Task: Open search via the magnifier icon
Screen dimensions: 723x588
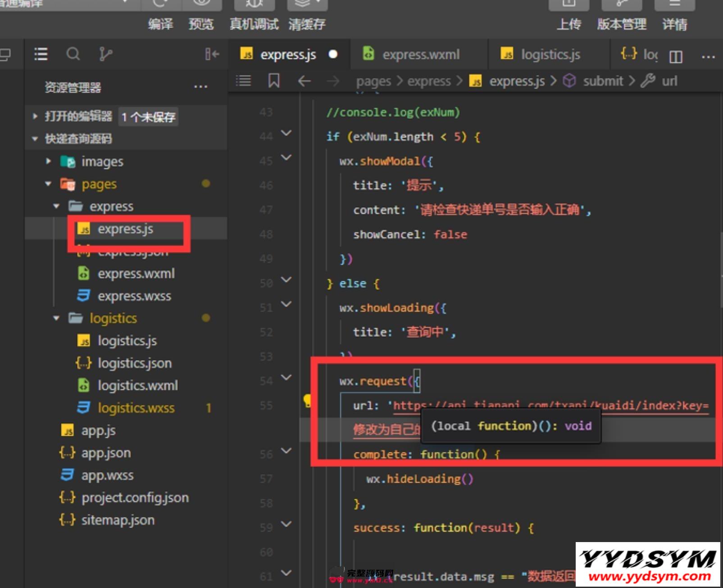Action: pos(73,54)
